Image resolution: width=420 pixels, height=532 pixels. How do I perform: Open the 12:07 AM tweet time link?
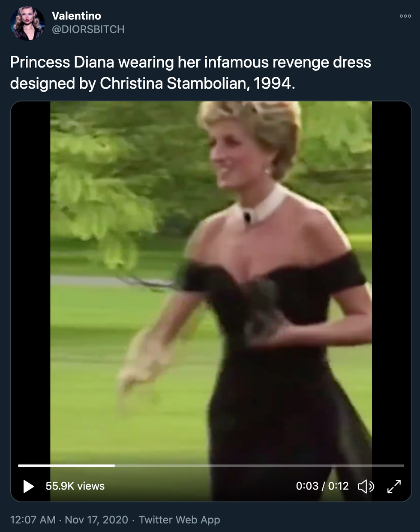click(x=33, y=520)
